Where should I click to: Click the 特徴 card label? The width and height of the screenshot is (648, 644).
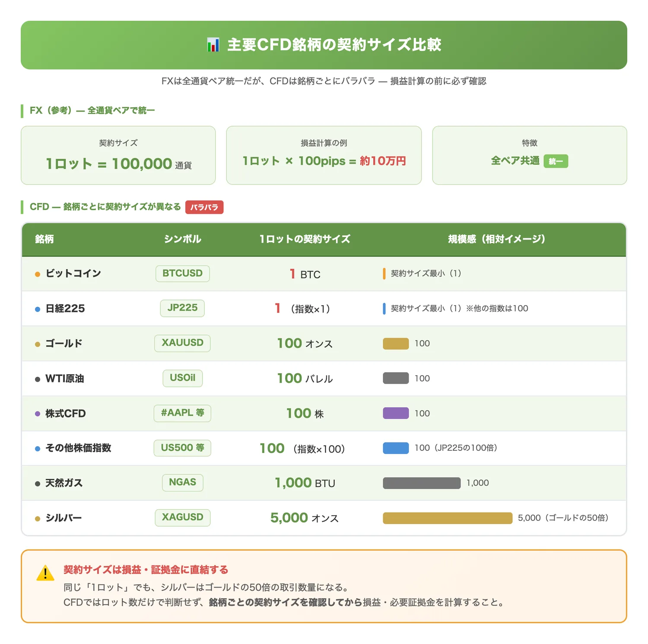530,143
